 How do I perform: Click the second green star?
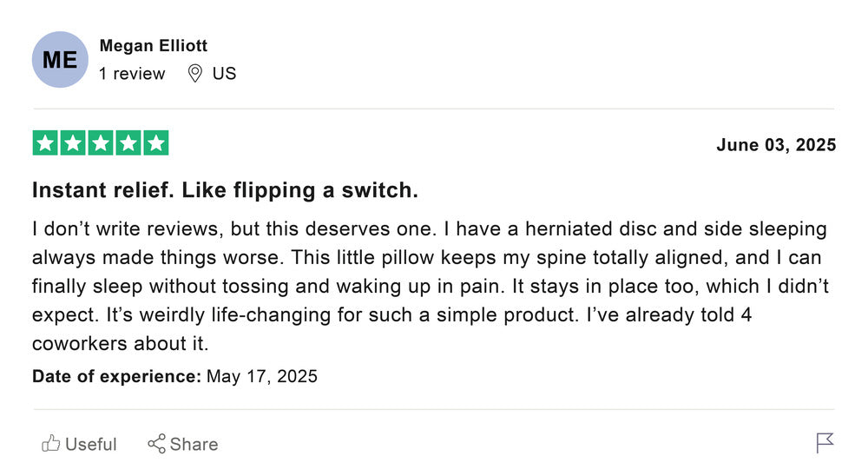(x=73, y=143)
